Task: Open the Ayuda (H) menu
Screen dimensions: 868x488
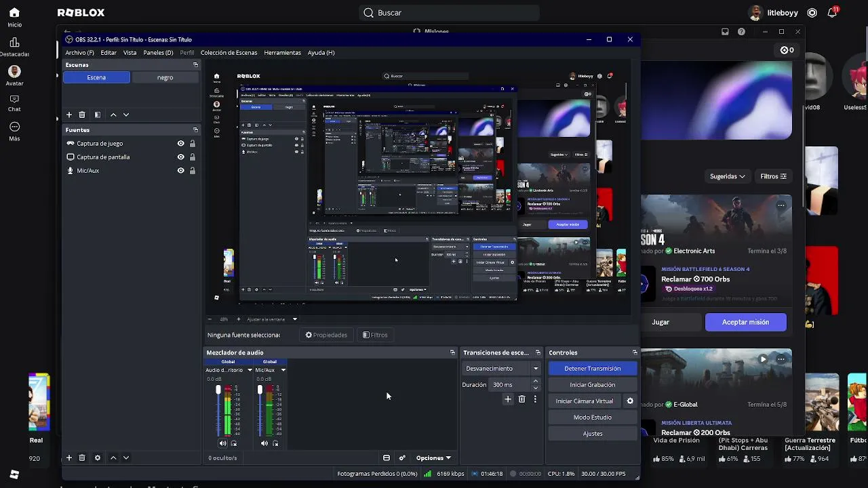Action: click(321, 53)
